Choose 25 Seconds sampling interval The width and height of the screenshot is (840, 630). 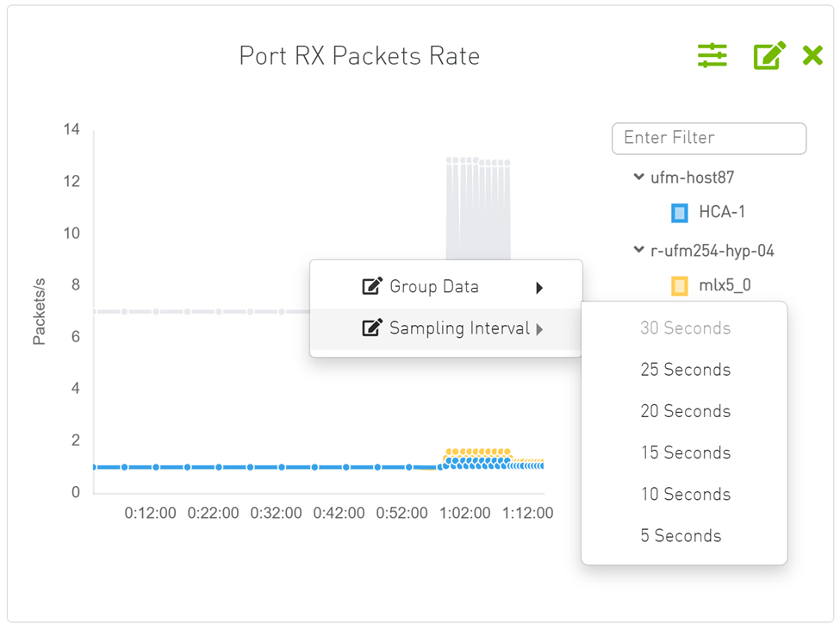tap(685, 370)
